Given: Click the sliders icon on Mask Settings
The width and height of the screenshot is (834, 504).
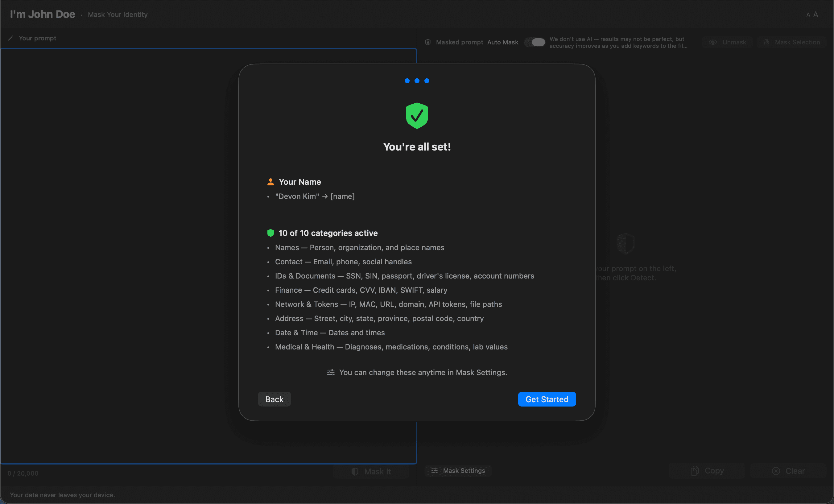Looking at the screenshot, I should pyautogui.click(x=435, y=470).
